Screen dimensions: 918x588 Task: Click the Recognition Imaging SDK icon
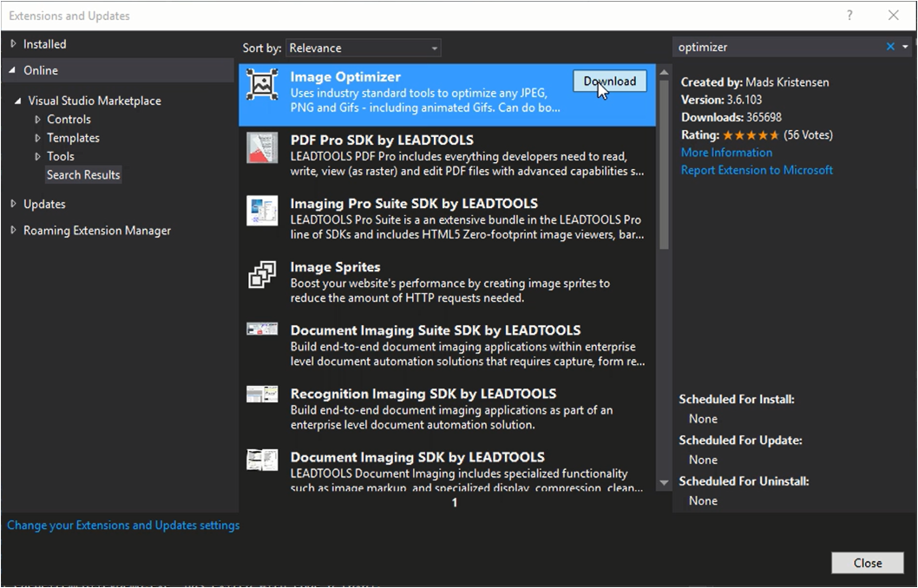pyautogui.click(x=262, y=394)
